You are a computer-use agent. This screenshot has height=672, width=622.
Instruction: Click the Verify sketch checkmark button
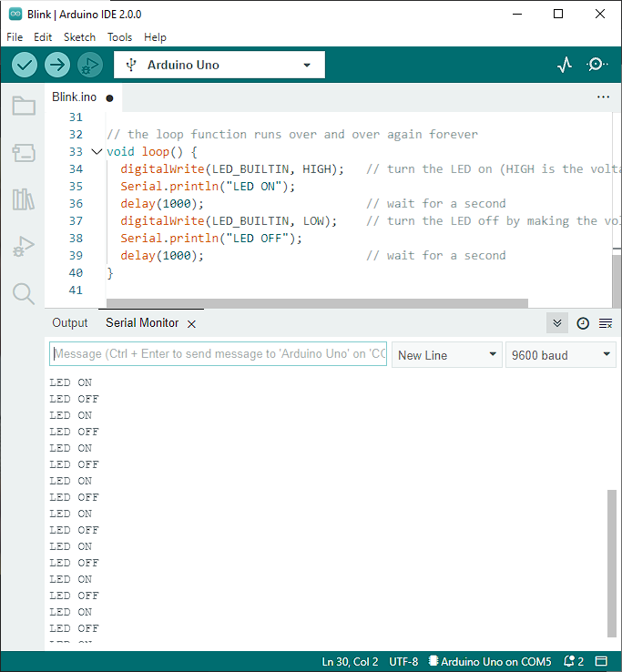[x=25, y=66]
